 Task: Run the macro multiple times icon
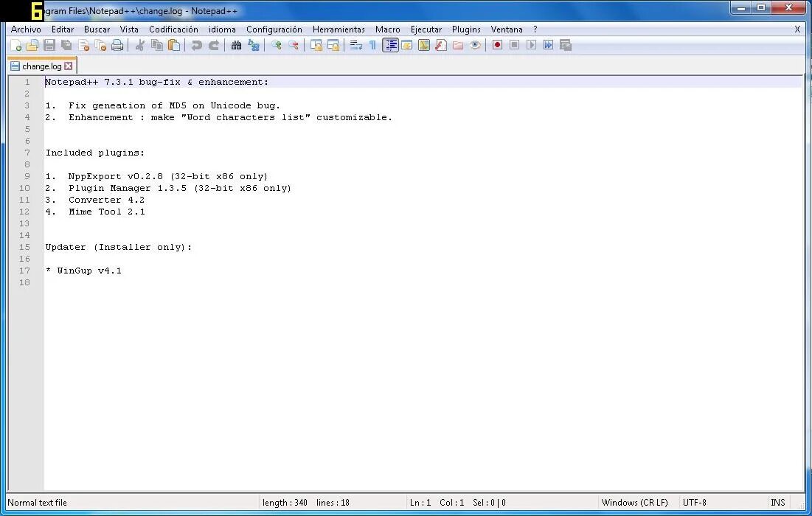(549, 45)
